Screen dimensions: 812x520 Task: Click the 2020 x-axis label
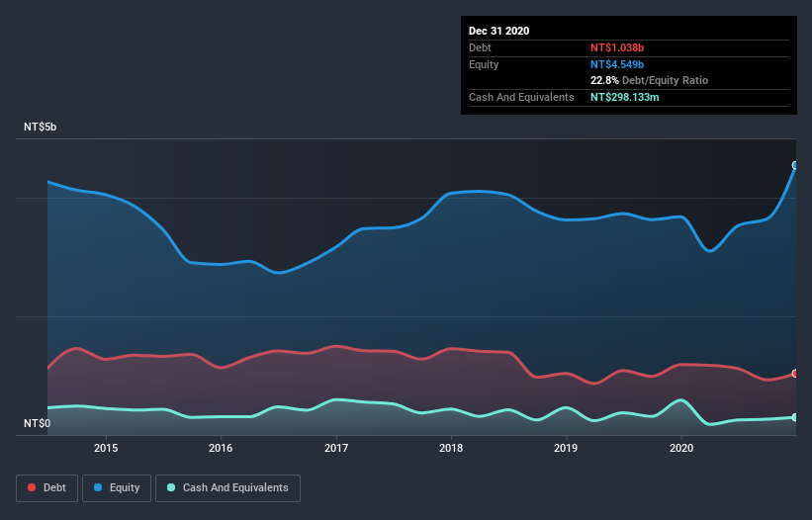point(681,448)
